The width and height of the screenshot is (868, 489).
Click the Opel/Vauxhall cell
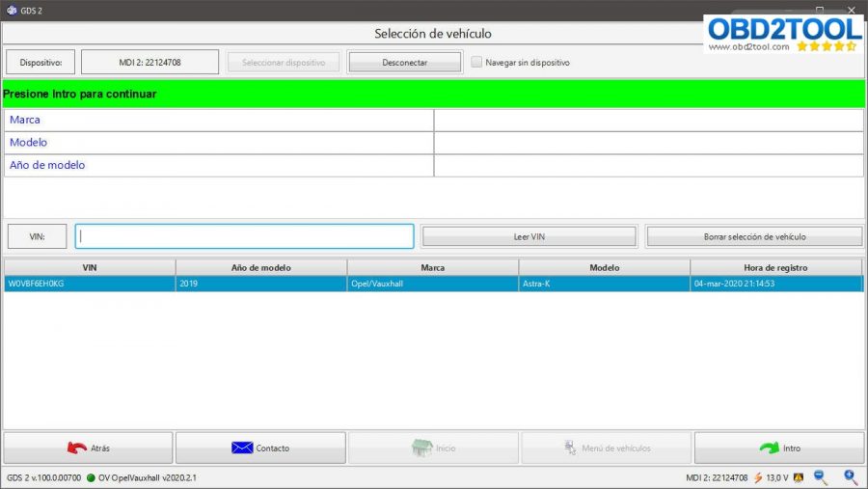(433, 284)
